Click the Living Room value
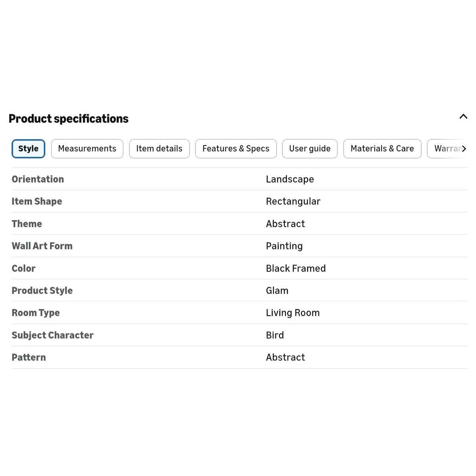The image size is (476, 476). point(293,313)
